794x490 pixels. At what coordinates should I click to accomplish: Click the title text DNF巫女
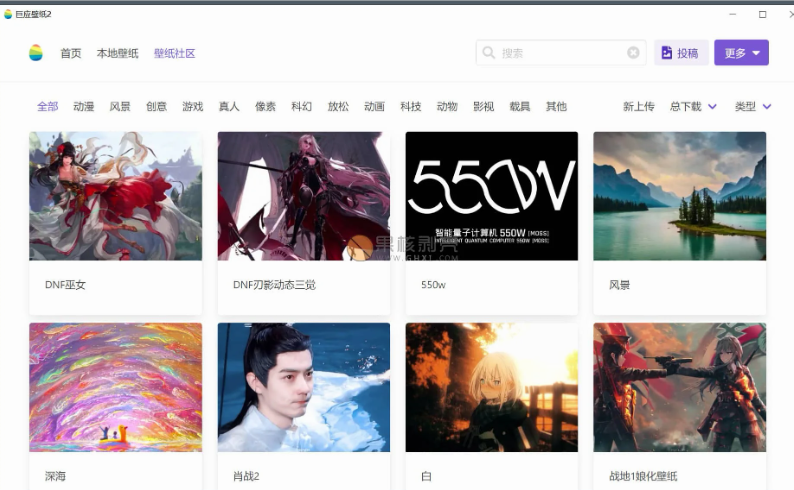(x=65, y=285)
